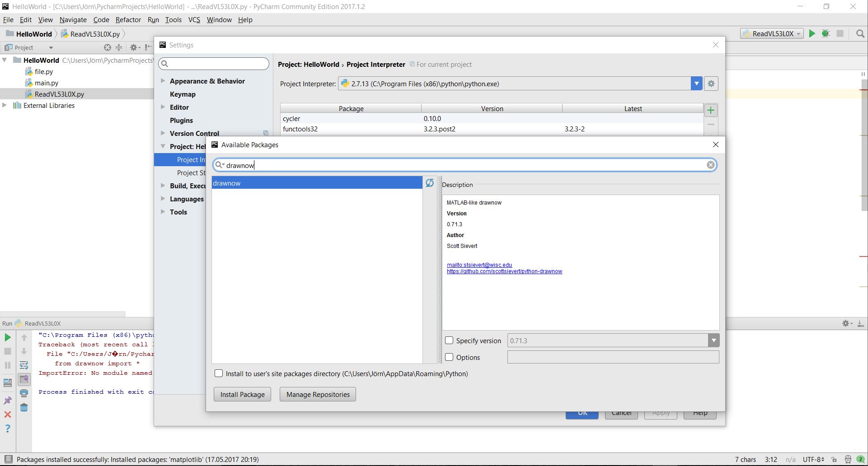Debug ReadVL53L0X with the bug icon
The image size is (868, 466).
coord(826,33)
